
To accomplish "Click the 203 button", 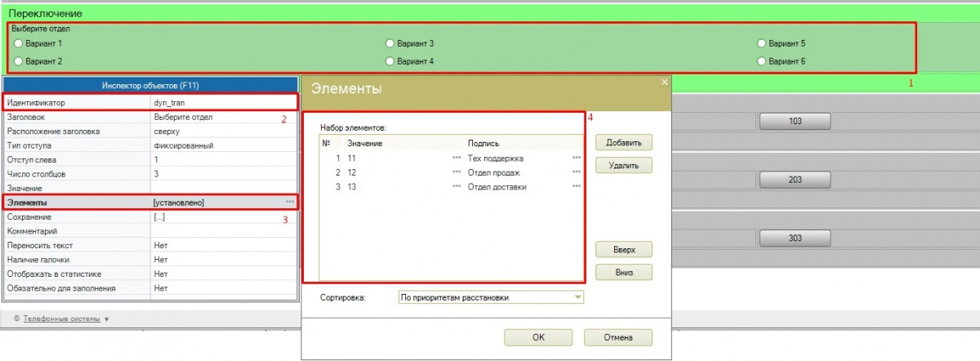I will coord(795,180).
